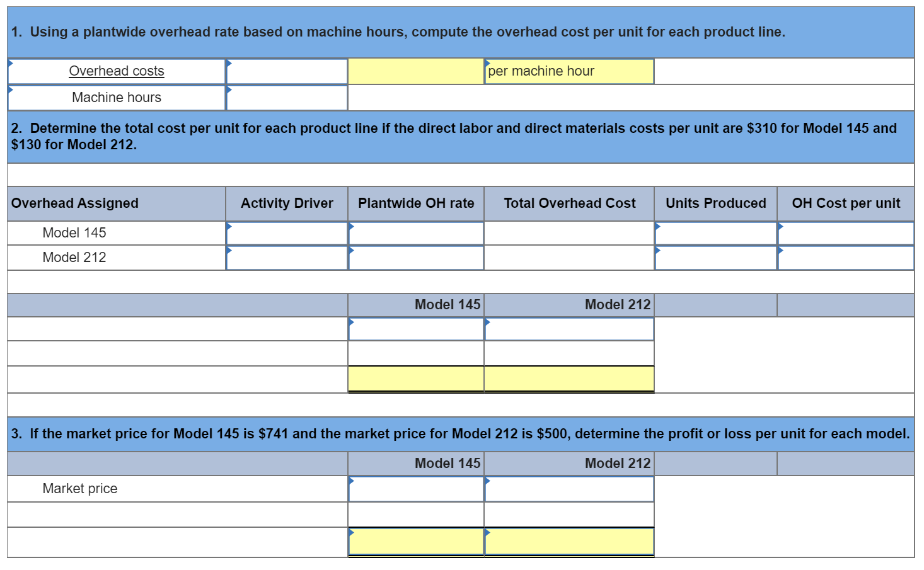
Task: Click question 2 heading about total cost per unit
Action: (454, 136)
